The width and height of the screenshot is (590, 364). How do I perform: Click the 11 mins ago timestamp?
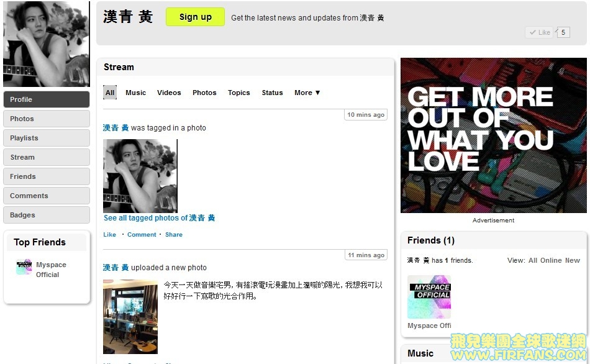366,255
